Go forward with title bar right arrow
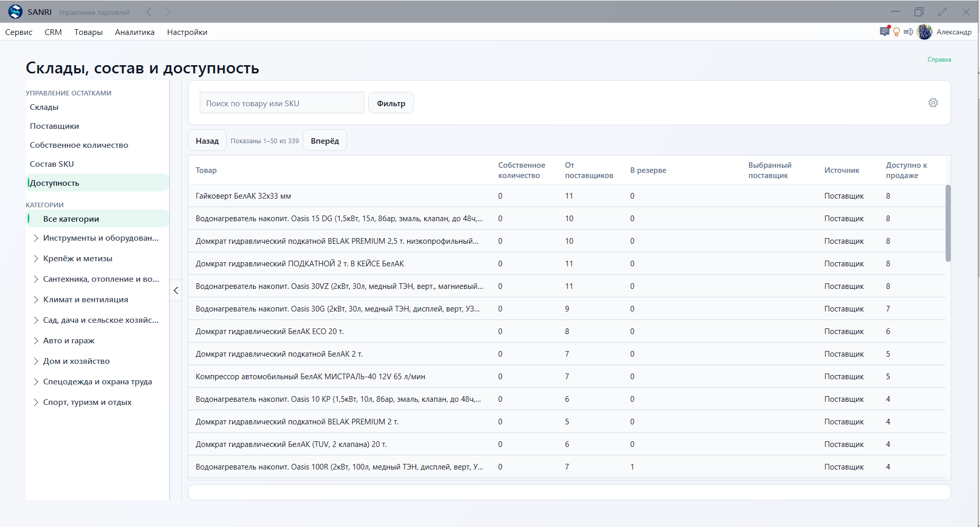 [x=167, y=12]
